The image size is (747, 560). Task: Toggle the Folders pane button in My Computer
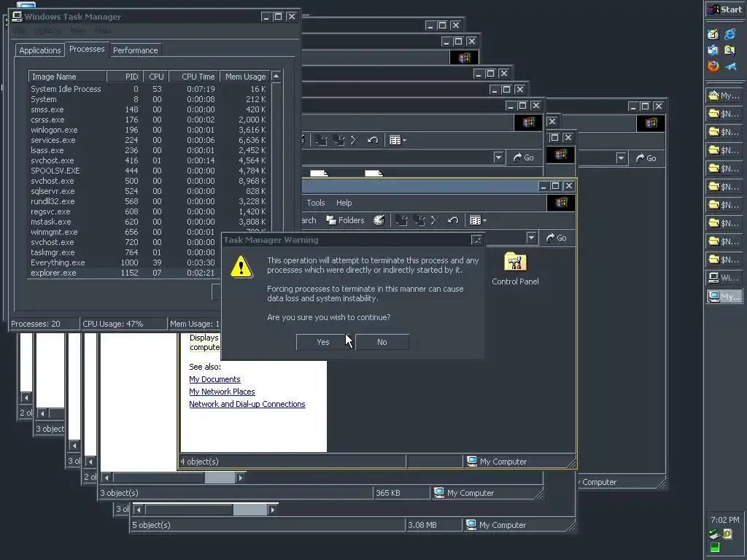pyautogui.click(x=345, y=220)
